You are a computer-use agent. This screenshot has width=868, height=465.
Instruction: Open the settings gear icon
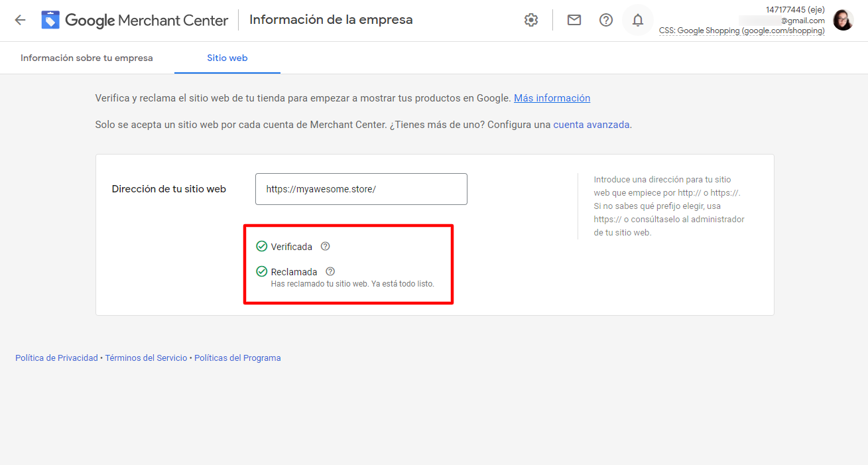pos(531,20)
